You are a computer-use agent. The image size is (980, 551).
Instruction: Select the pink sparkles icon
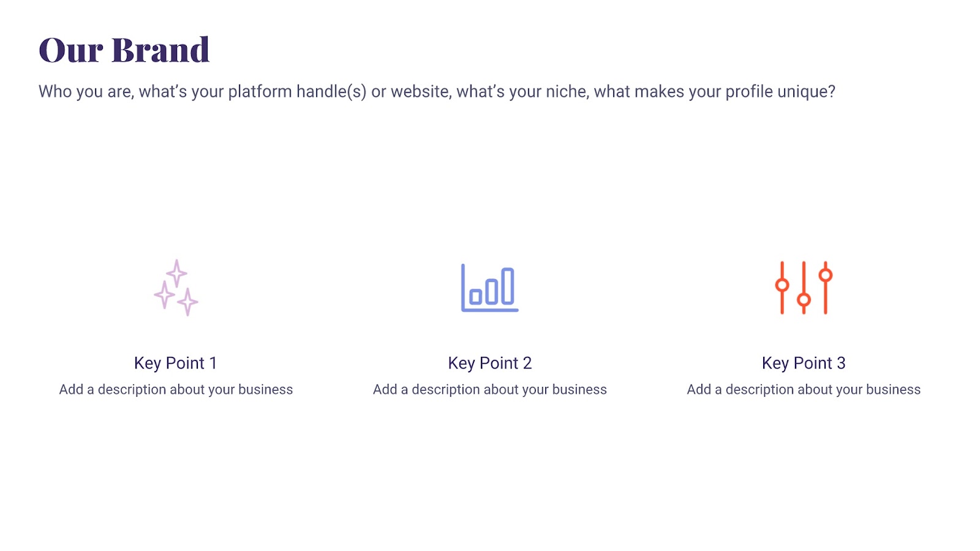[x=176, y=288]
